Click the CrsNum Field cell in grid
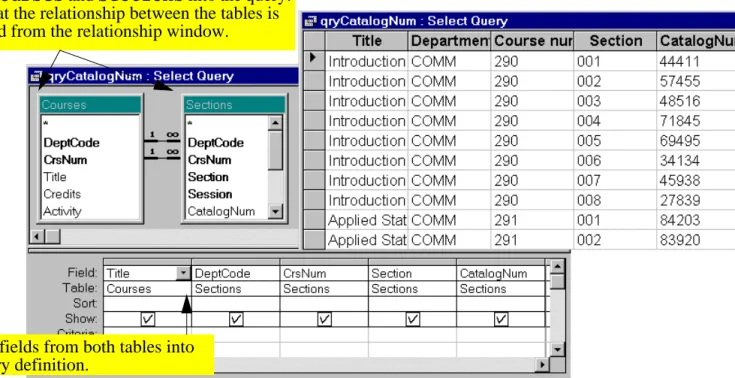 pyautogui.click(x=323, y=273)
